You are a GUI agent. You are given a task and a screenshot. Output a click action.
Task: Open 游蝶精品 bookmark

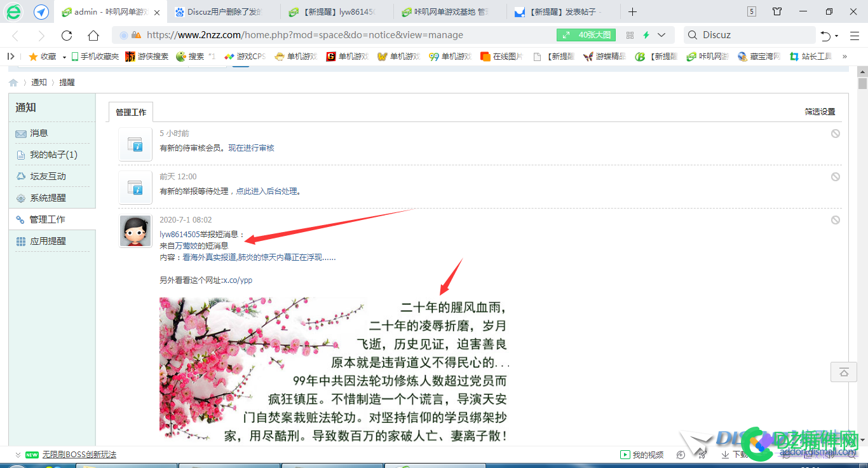tap(604, 57)
